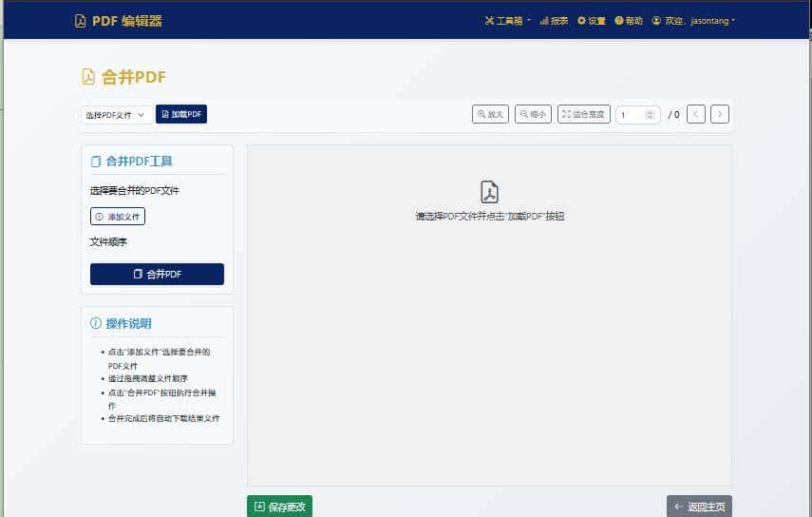The width and height of the screenshot is (812, 517).
Task: Click the dark blue 合并PDF merge button
Action: (157, 274)
